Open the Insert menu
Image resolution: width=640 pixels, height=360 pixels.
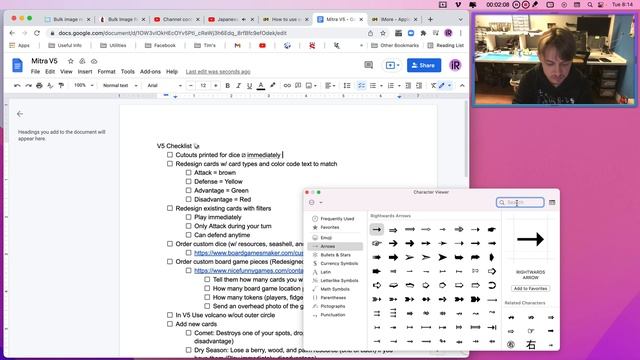85,72
